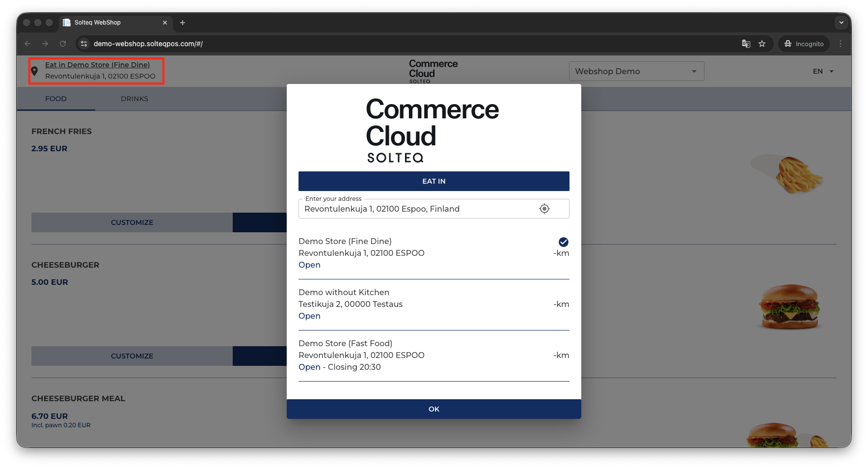Bookmark this page with the star icon
This screenshot has width=868, height=468.
tap(762, 44)
